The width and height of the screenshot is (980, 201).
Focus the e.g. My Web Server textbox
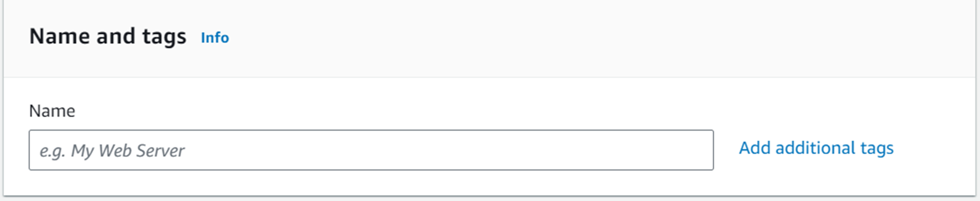tap(371, 150)
